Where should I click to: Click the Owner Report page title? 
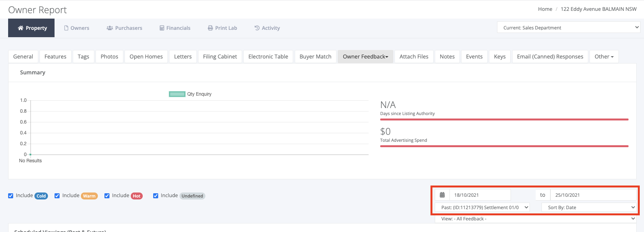(38, 10)
